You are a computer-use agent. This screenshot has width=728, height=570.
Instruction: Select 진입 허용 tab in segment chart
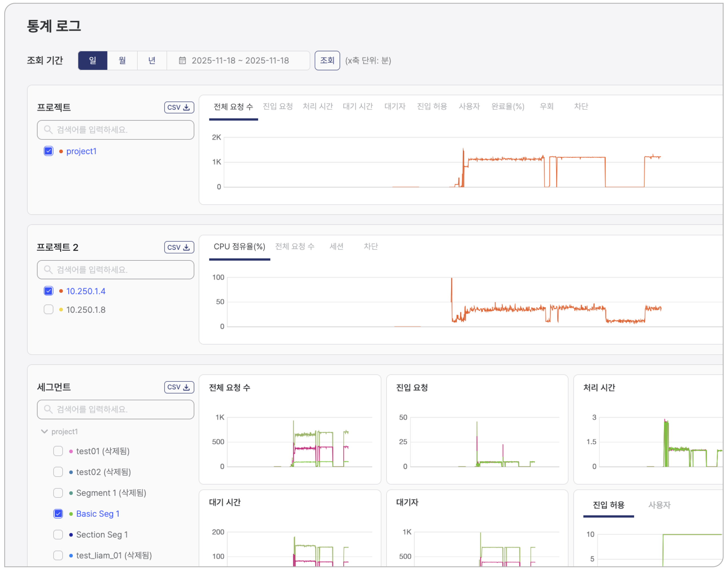pyautogui.click(x=609, y=505)
